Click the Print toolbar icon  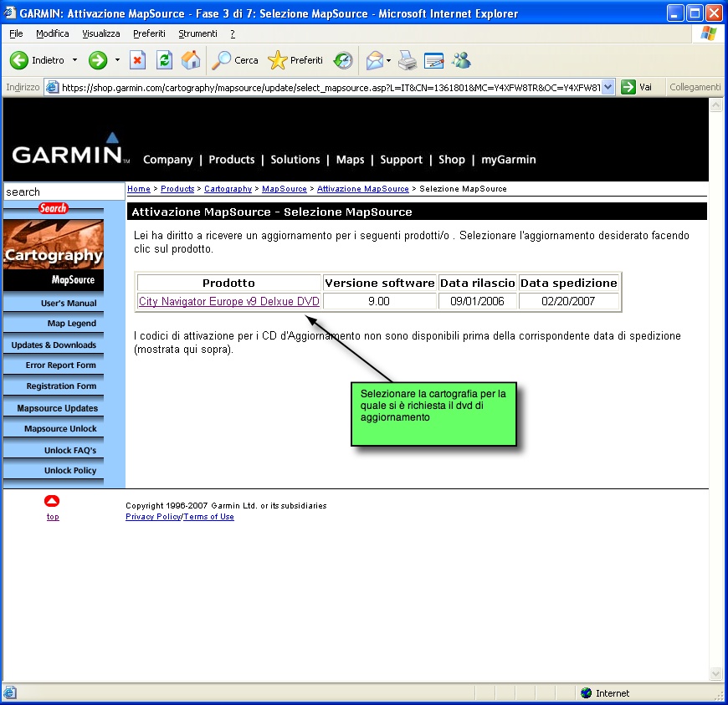(408, 60)
